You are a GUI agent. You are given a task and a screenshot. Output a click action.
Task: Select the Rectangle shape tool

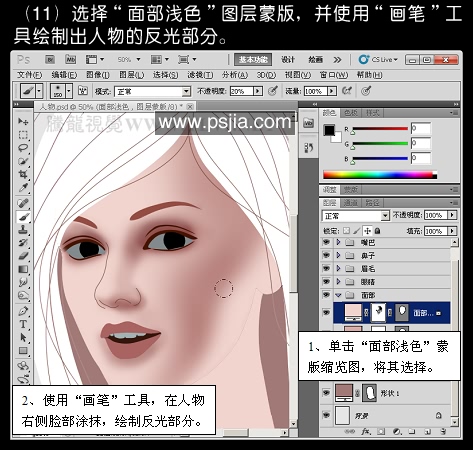pyautogui.click(x=23, y=351)
